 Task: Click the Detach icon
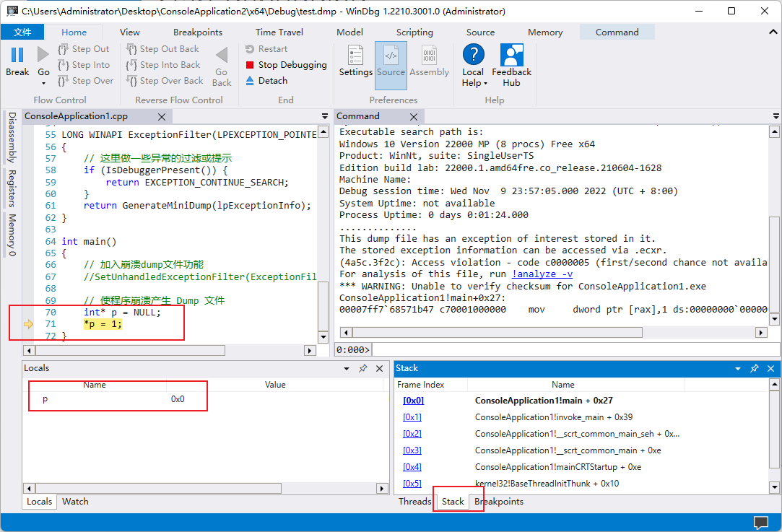(250, 81)
